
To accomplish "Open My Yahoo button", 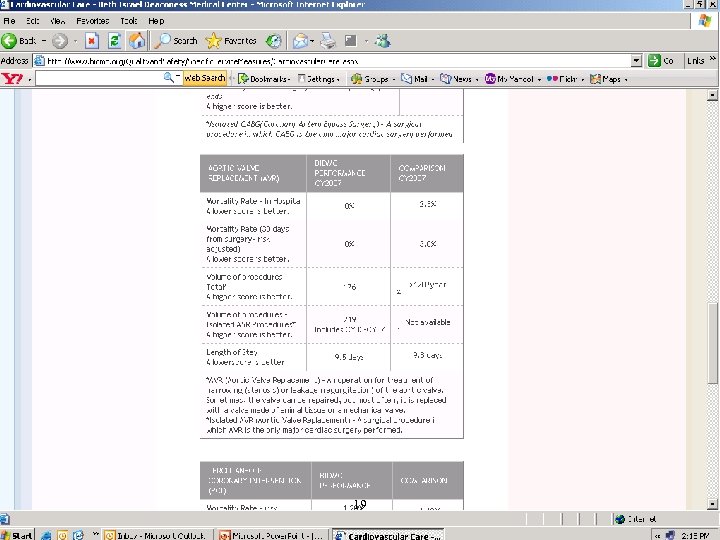I will tap(512, 79).
